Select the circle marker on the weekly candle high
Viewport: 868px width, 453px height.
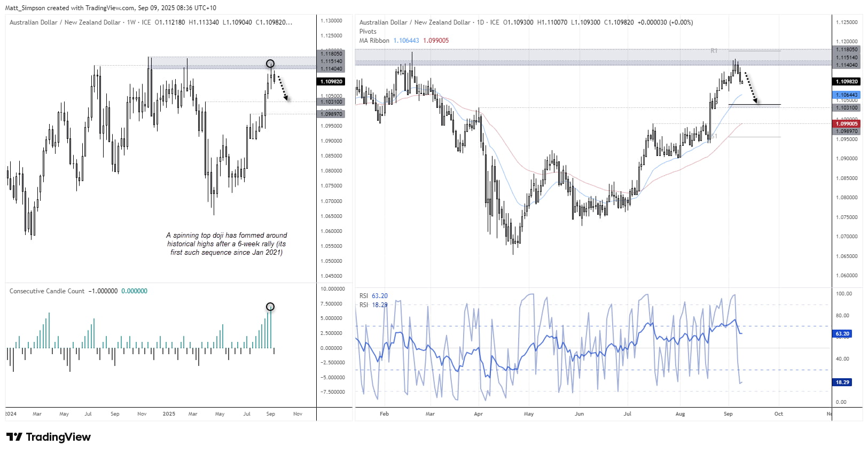point(270,64)
